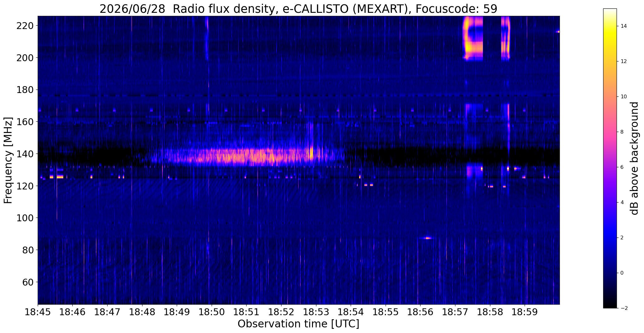Click the "Frequency [MHz]" axis label
This screenshot has height=333, width=644.
coord(8,160)
